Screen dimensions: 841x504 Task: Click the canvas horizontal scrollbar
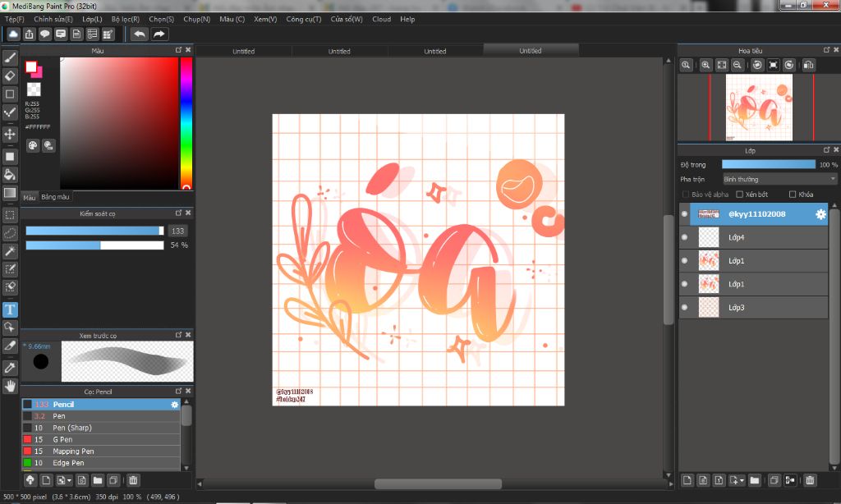pos(438,483)
